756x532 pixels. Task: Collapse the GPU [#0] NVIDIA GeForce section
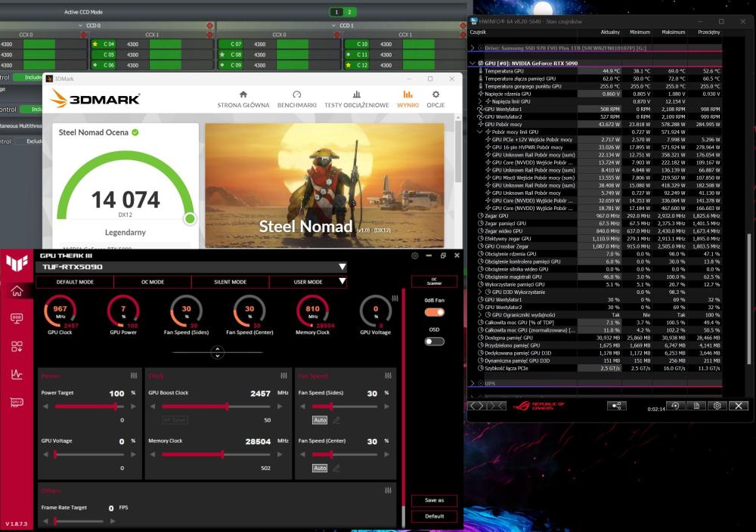[472, 63]
